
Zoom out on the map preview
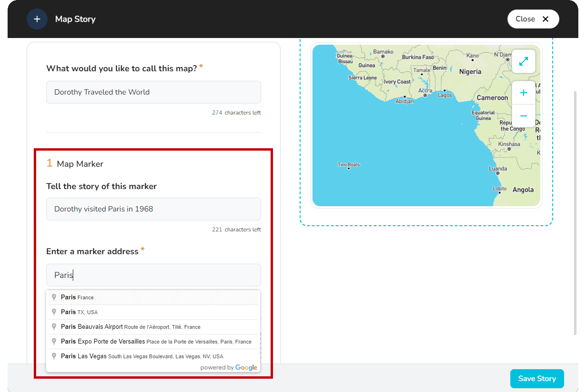(523, 115)
